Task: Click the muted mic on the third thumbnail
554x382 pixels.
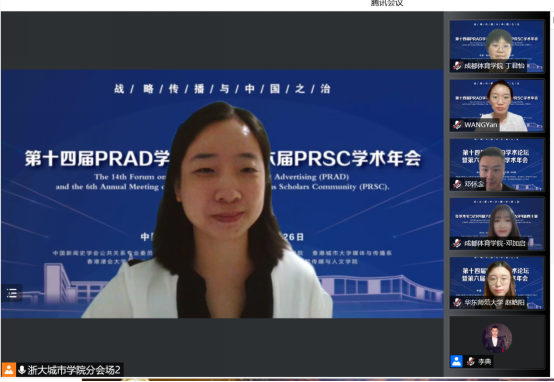Action: pos(458,184)
